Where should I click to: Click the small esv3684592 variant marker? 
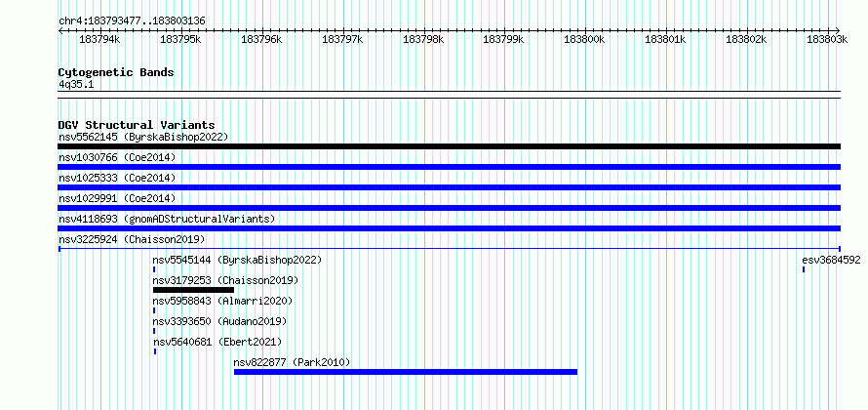pyautogui.click(x=804, y=269)
